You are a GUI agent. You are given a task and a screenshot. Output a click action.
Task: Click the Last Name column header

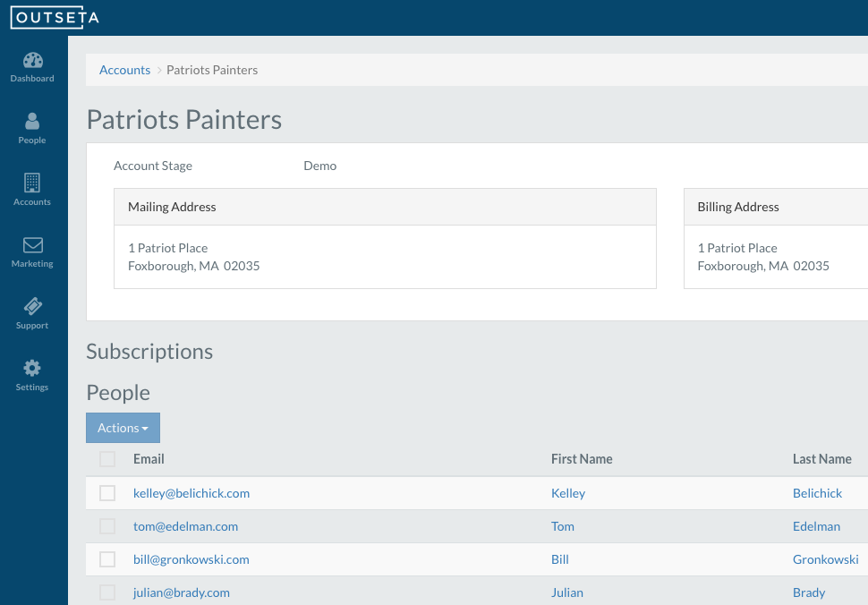click(x=821, y=459)
